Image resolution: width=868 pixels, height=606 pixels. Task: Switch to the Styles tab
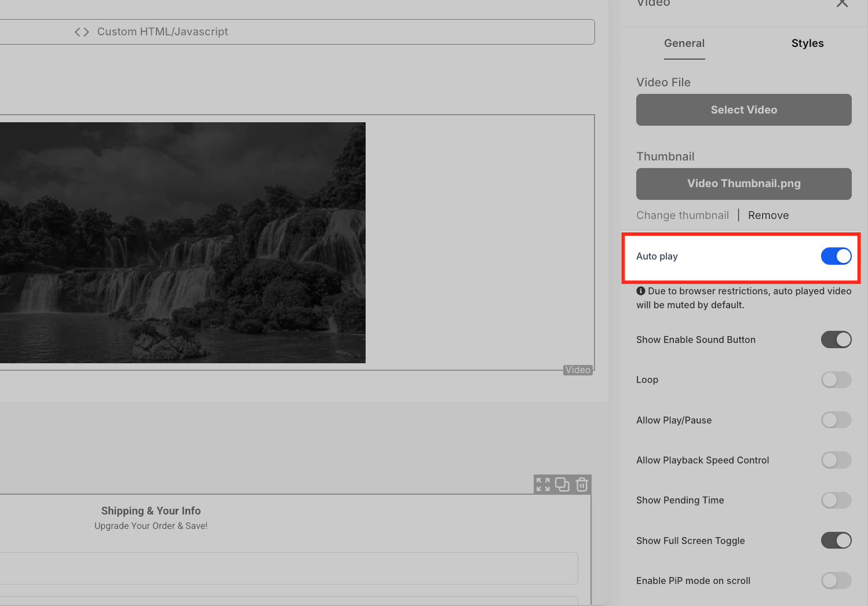[807, 43]
